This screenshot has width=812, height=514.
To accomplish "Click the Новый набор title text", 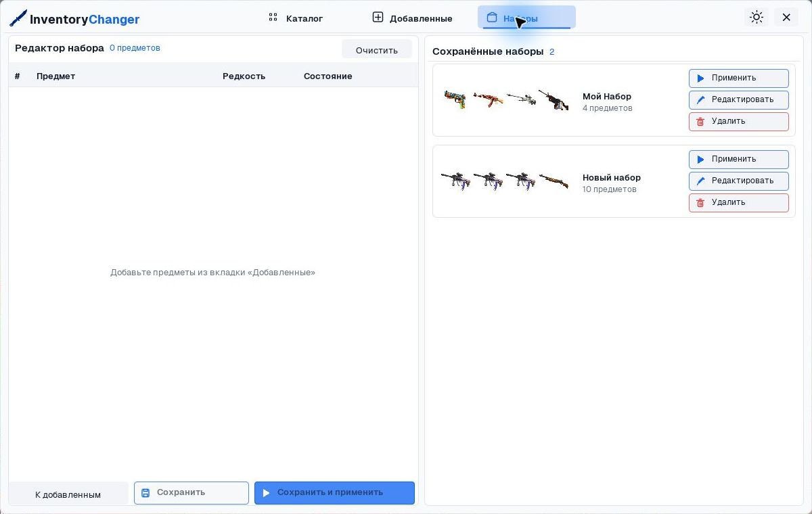I will pos(612,177).
